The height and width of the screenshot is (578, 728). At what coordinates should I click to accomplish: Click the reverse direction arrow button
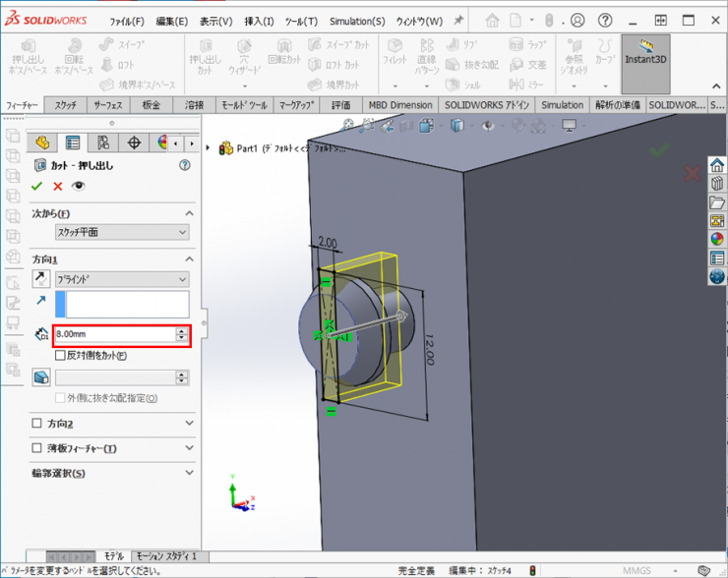click(x=41, y=279)
